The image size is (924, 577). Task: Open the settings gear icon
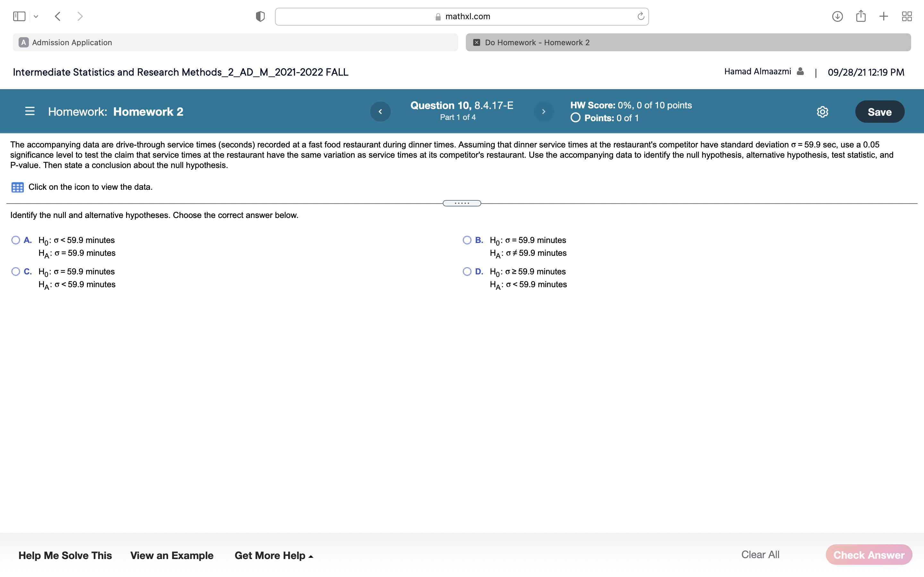(822, 112)
